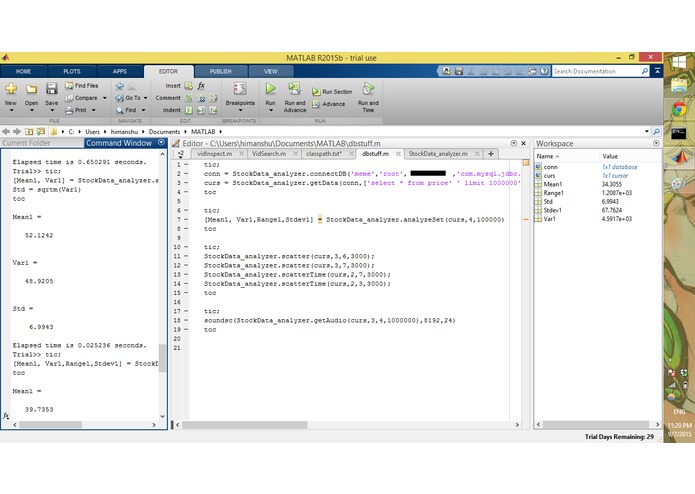The height and width of the screenshot is (494, 695).
Task: Go up one folder level in the address bar
Action: click(29, 132)
